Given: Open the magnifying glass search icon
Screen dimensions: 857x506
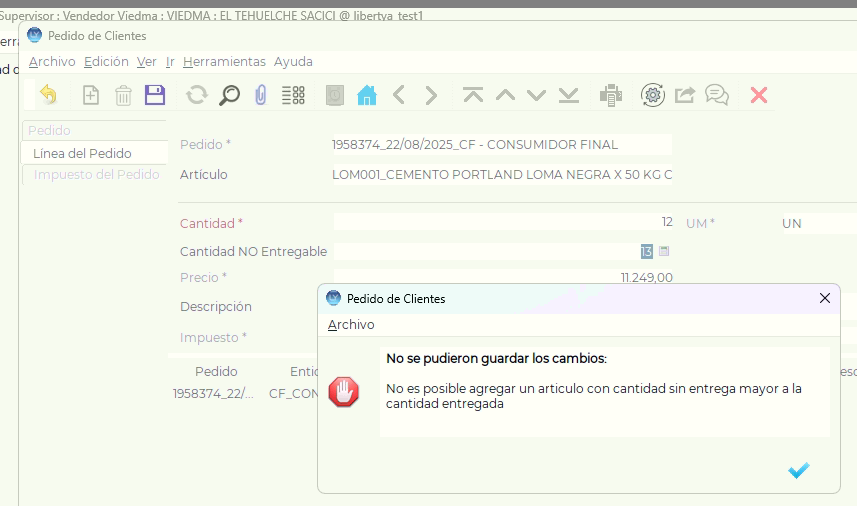Looking at the screenshot, I should (x=230, y=95).
